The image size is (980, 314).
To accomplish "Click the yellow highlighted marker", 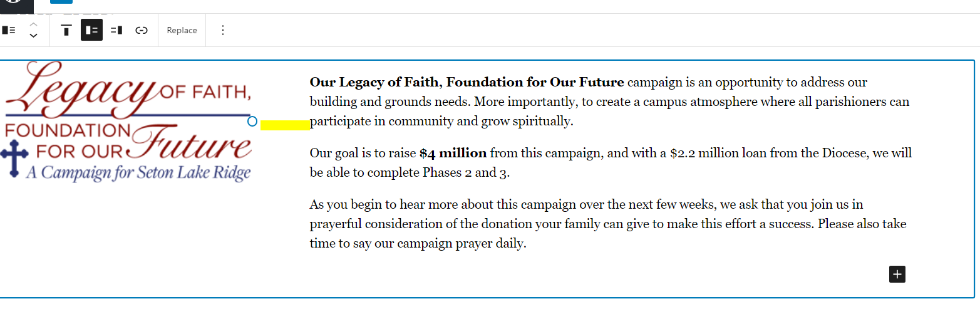I will [285, 125].
